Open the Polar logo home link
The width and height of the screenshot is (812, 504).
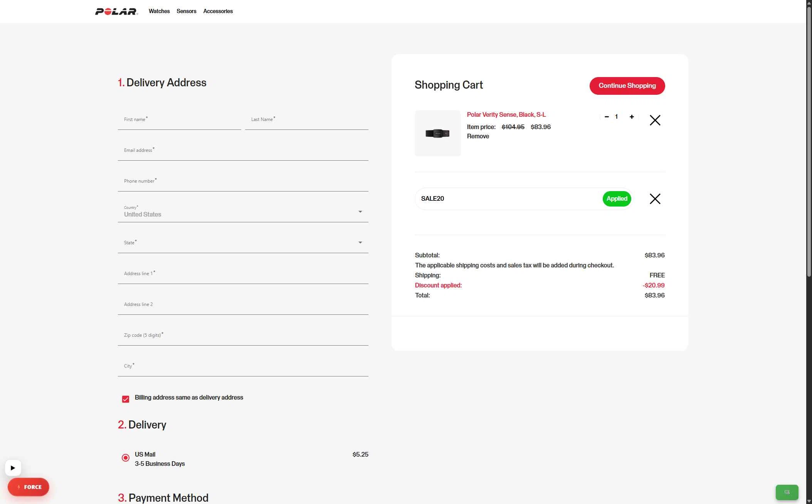tap(116, 12)
